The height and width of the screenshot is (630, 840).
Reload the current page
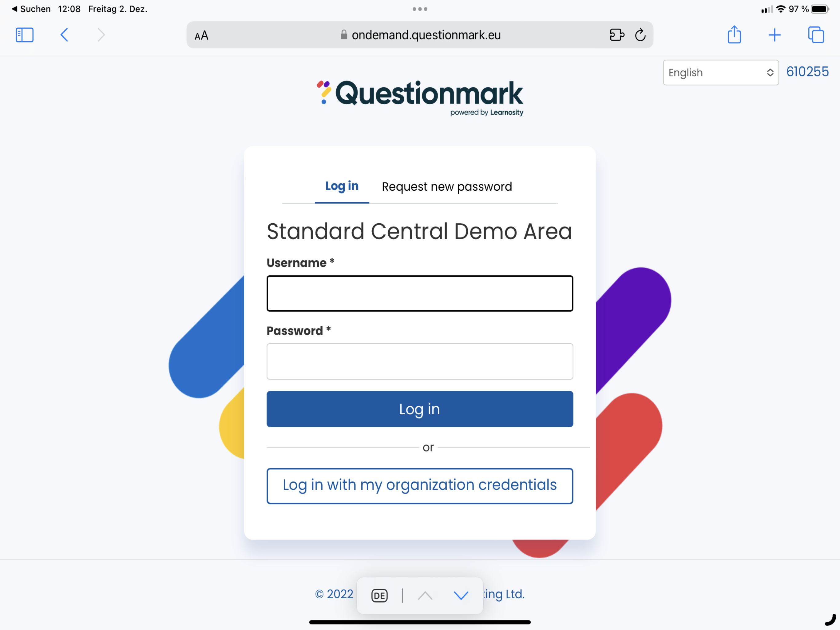point(640,35)
